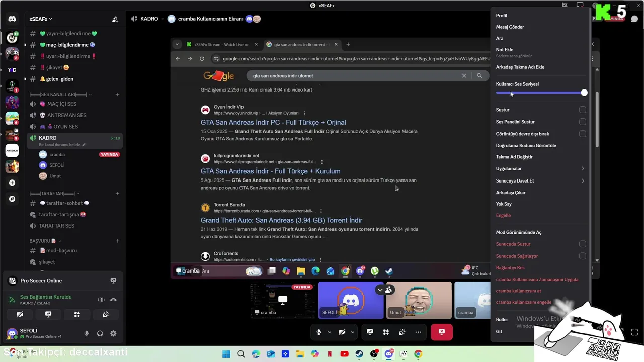The height and width of the screenshot is (362, 644).
Task: Mute microphone in bottom call controls
Action: 319,332
